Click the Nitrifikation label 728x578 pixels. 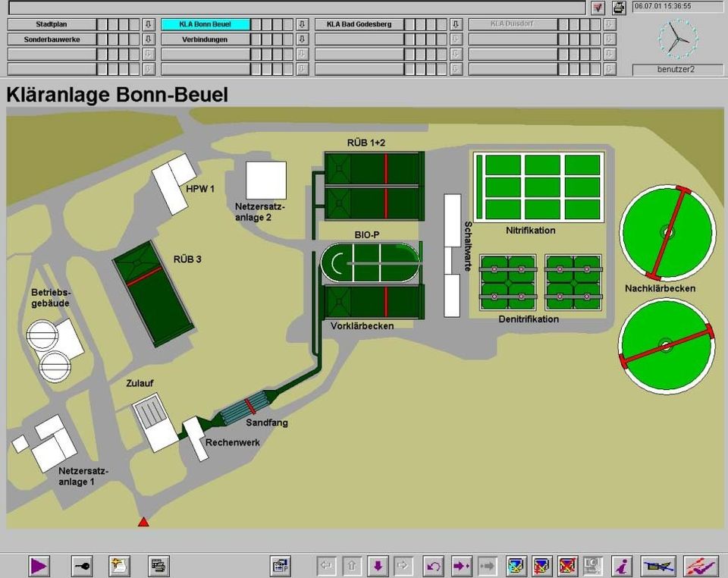coord(531,231)
